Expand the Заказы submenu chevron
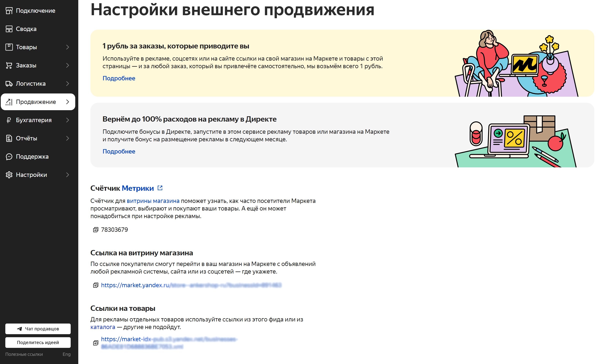Screen dimensions: 608x364 68,65
